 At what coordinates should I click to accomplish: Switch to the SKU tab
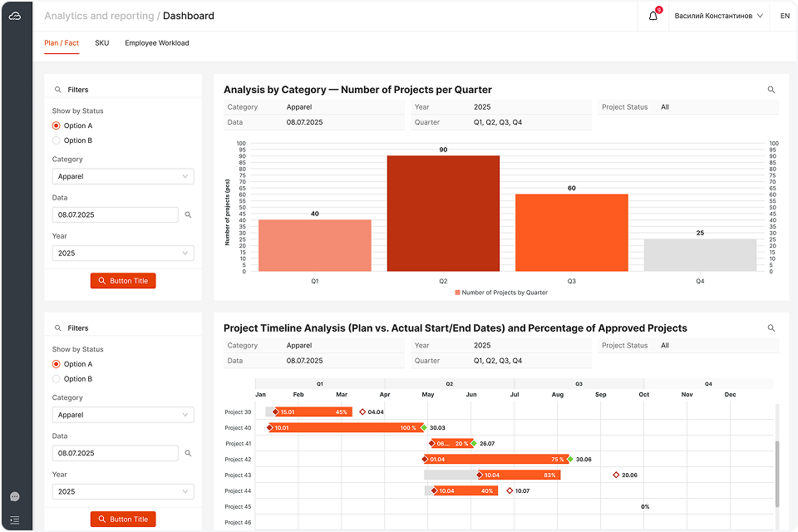(x=101, y=43)
